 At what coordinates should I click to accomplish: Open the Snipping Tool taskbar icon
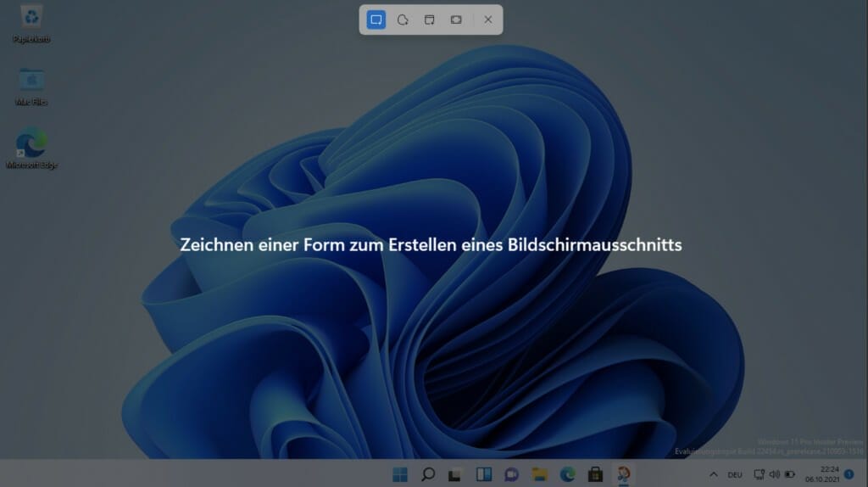623,474
